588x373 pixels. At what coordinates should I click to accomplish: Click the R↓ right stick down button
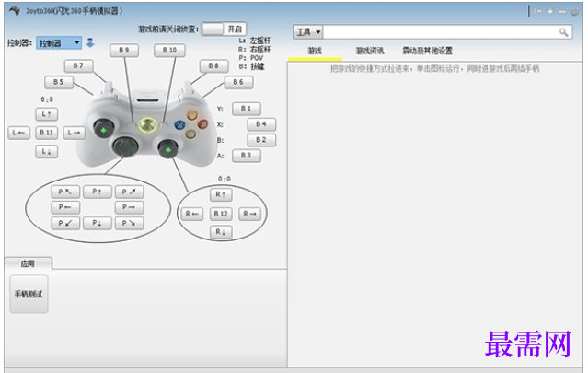tap(221, 232)
